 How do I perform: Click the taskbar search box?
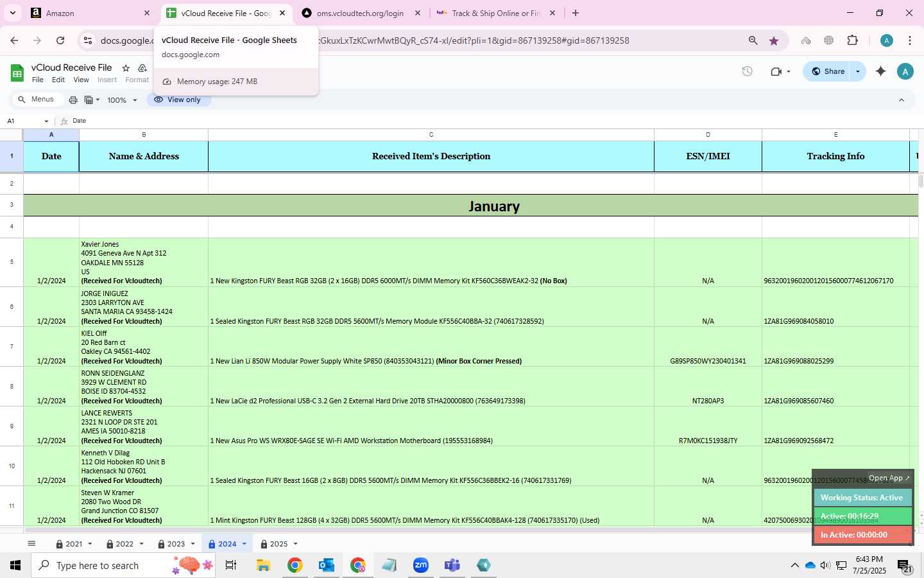click(x=123, y=565)
